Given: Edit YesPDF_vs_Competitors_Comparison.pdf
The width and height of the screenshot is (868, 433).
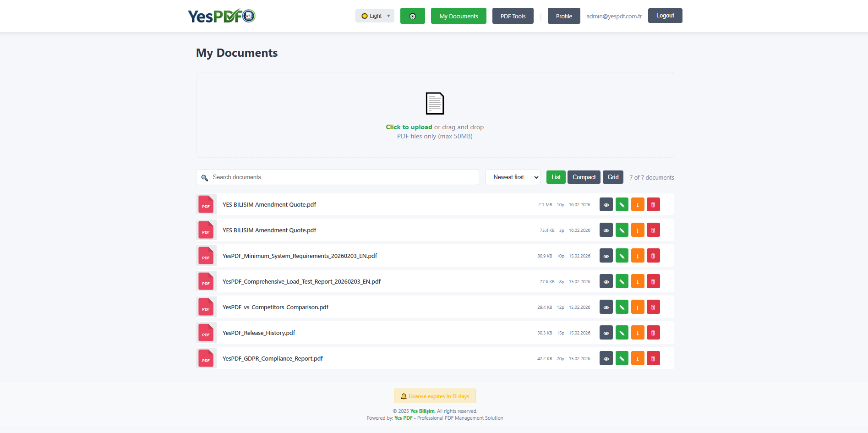Looking at the screenshot, I should 622,307.
